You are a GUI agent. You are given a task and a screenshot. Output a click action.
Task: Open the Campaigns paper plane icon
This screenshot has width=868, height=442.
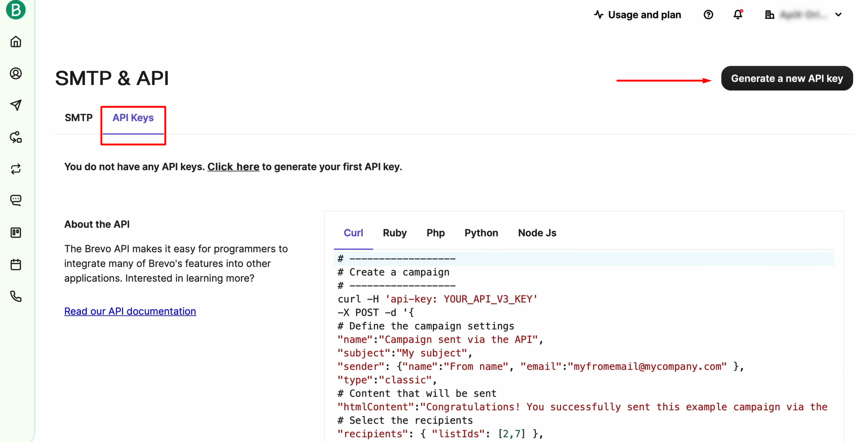click(x=16, y=105)
